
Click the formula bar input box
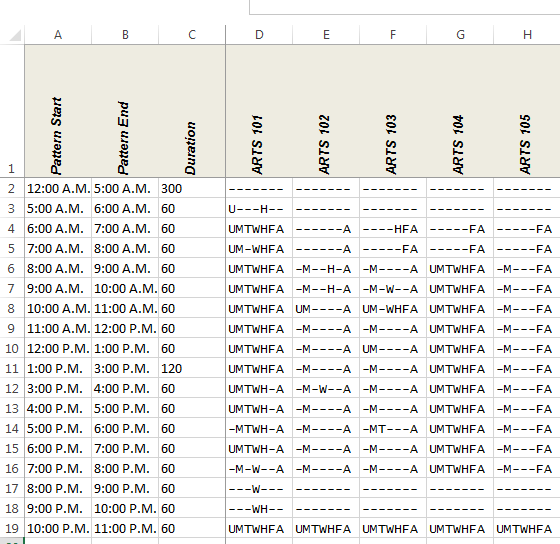404,7
